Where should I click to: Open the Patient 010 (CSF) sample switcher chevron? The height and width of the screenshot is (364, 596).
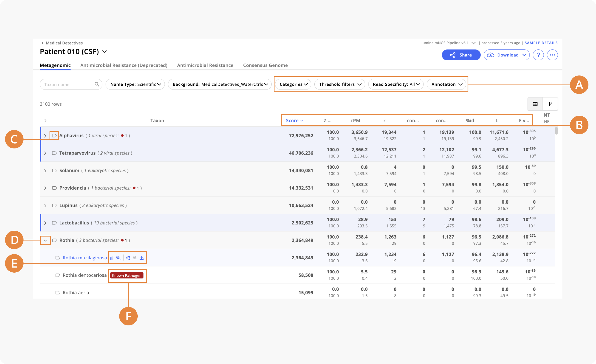point(105,52)
